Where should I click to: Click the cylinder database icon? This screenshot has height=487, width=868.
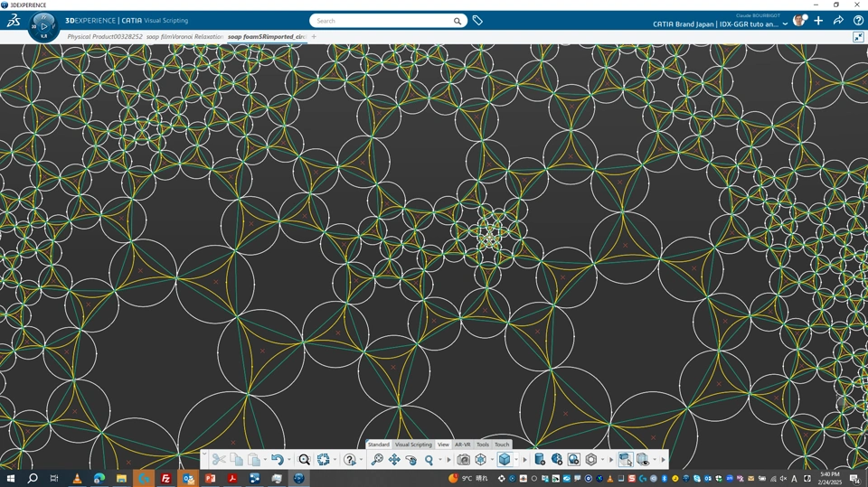(x=539, y=460)
